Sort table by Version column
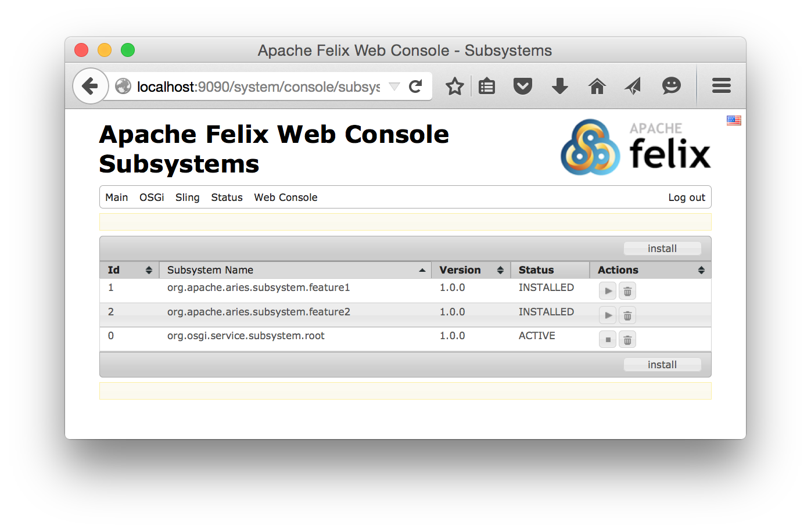The height and width of the screenshot is (532, 811). point(471,270)
